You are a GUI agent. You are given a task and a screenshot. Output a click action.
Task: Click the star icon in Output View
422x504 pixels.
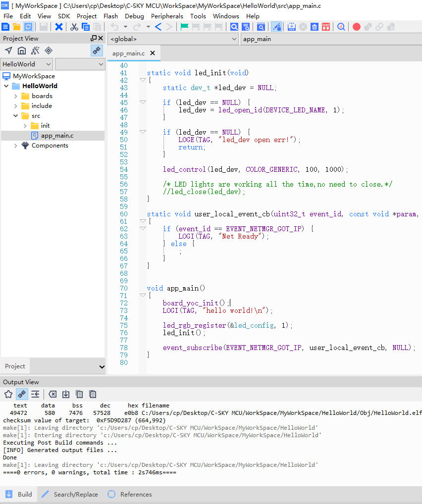point(9,394)
